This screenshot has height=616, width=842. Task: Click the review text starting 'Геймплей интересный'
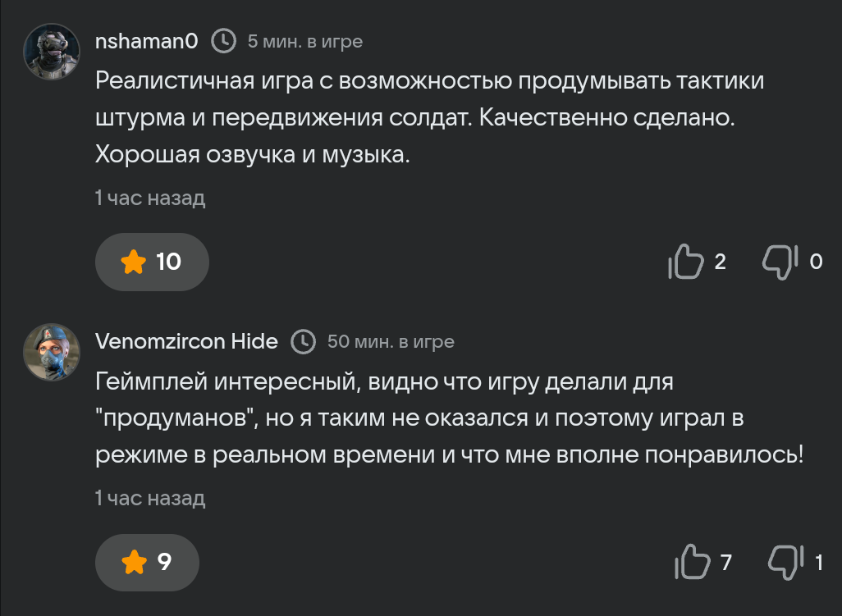[448, 418]
